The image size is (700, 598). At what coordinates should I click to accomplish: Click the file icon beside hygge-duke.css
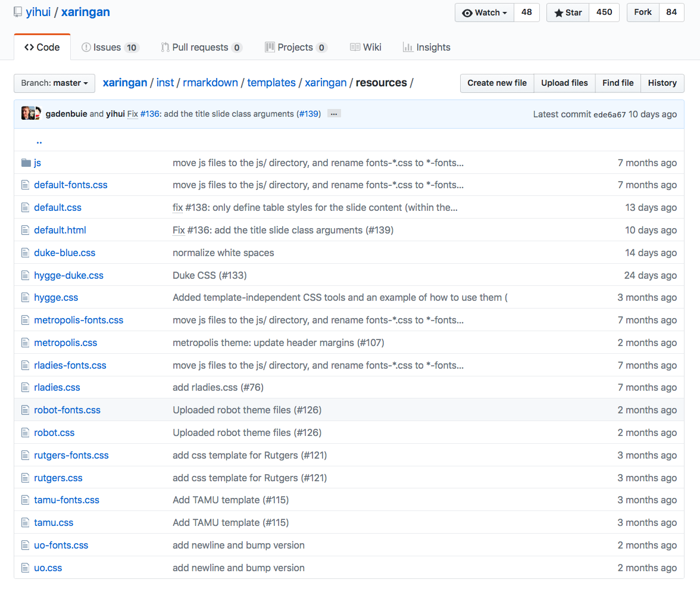(26, 275)
